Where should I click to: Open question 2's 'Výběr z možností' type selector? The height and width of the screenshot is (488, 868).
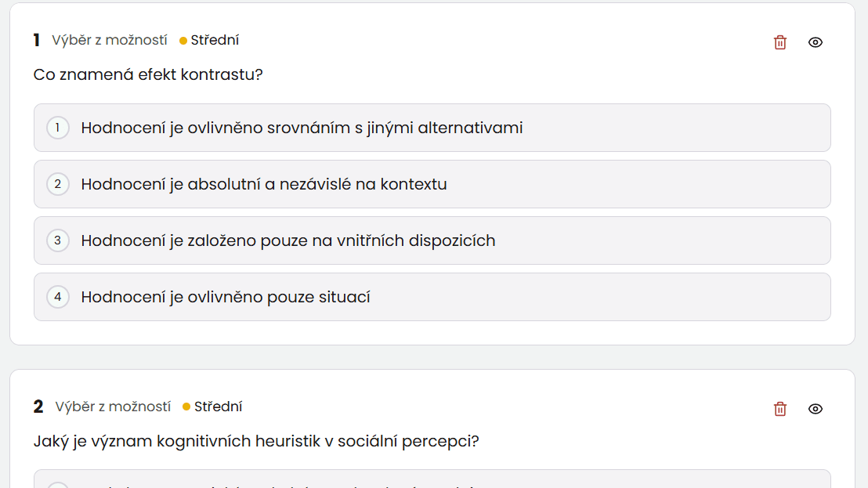113,406
